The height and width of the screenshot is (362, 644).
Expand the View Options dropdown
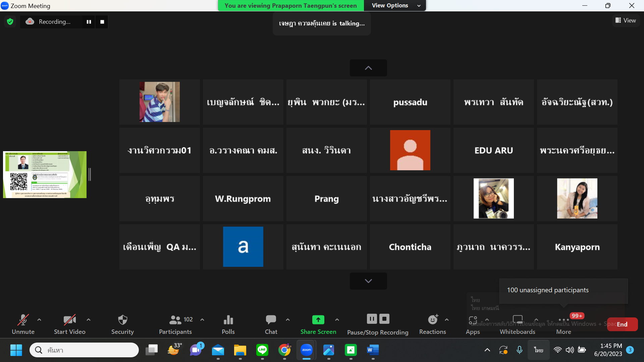[395, 5]
